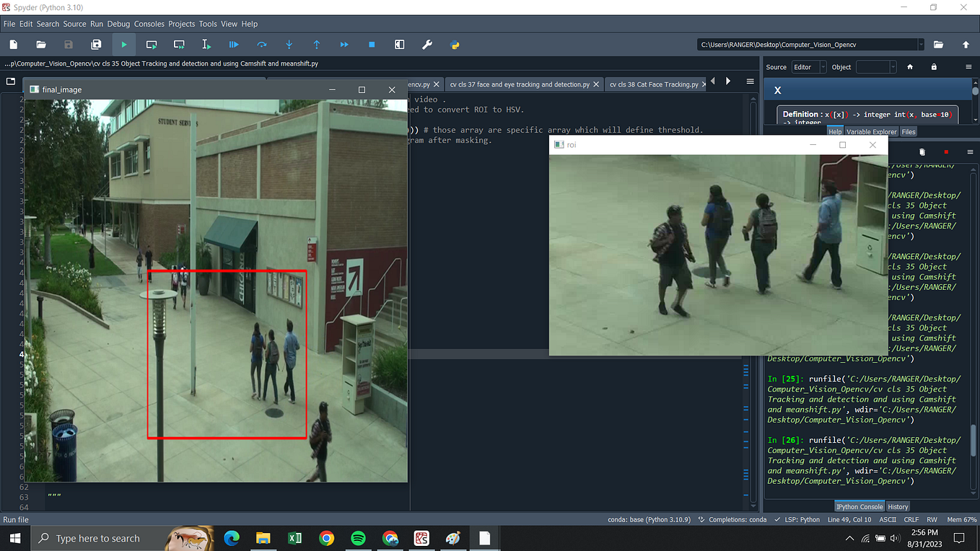The width and height of the screenshot is (980, 551).
Task: Browse for a working directory
Action: [x=938, y=45]
